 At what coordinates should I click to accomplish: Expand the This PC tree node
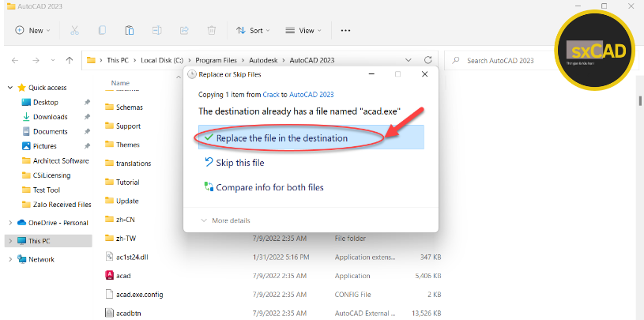[10, 241]
